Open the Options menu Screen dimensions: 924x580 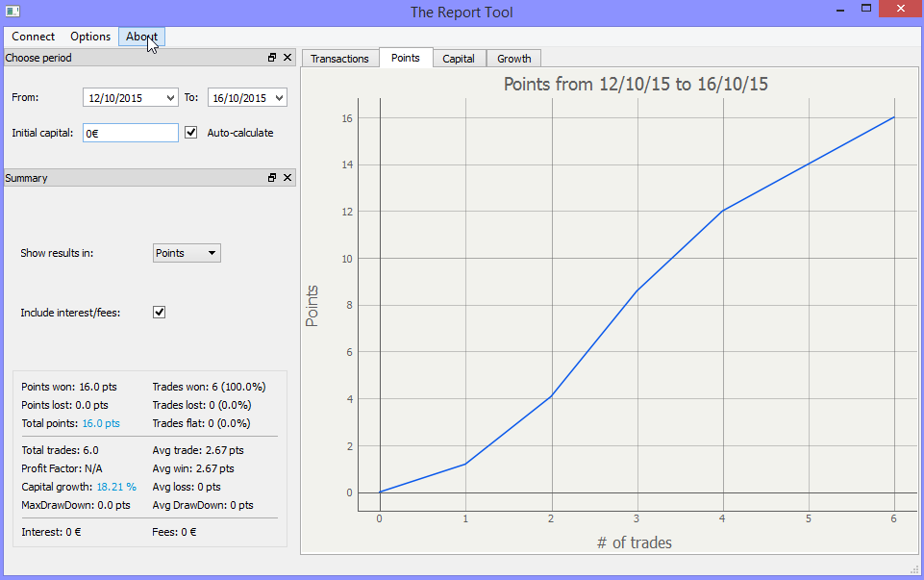click(90, 37)
